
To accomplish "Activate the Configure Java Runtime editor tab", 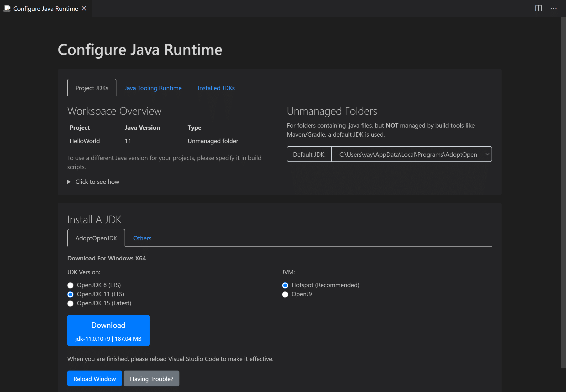I will (46, 8).
